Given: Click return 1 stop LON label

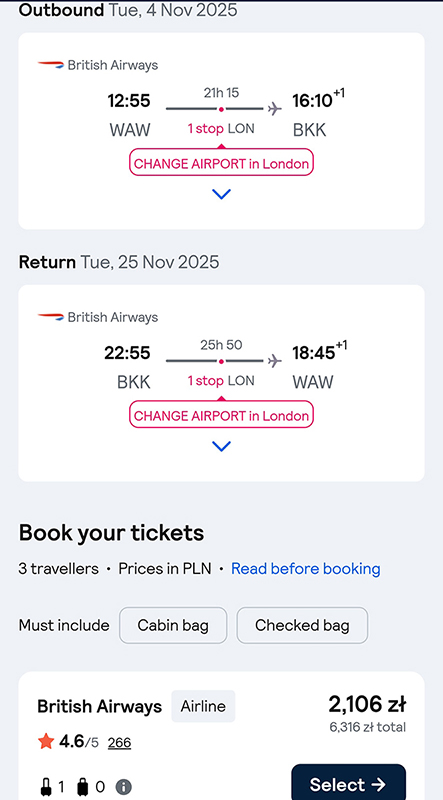Looking at the screenshot, I should tap(221, 381).
